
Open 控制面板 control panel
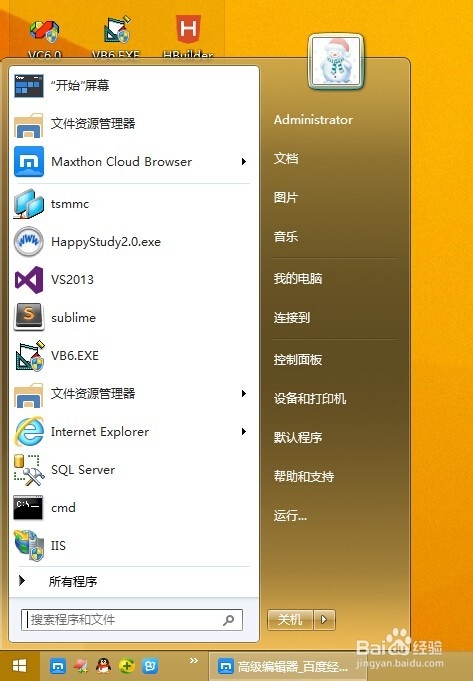pyautogui.click(x=298, y=360)
